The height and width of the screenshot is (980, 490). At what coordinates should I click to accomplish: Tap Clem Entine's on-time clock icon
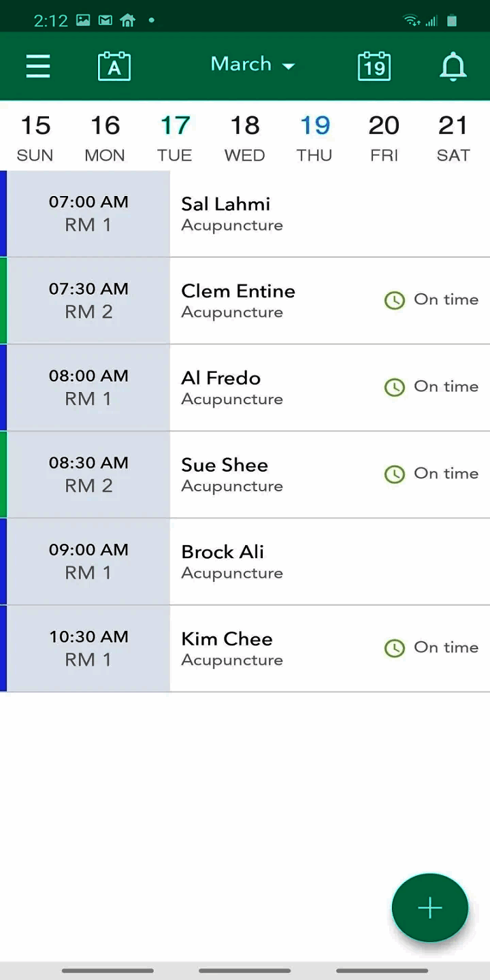pyautogui.click(x=395, y=300)
